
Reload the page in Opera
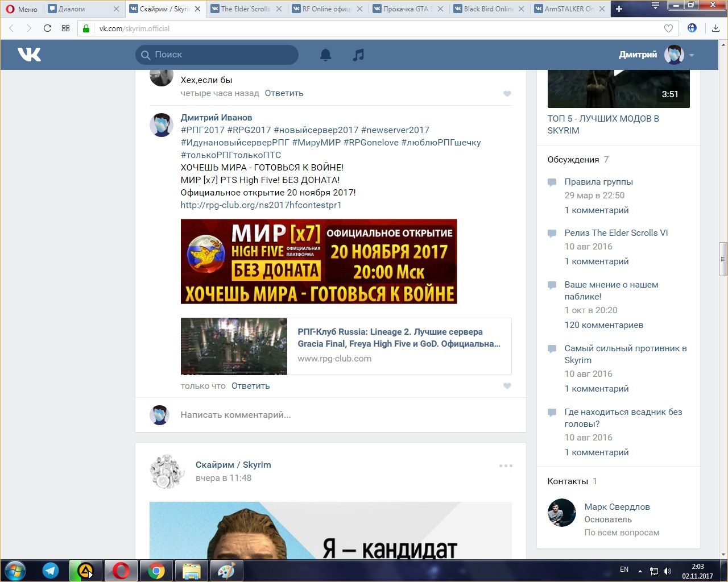(48, 28)
